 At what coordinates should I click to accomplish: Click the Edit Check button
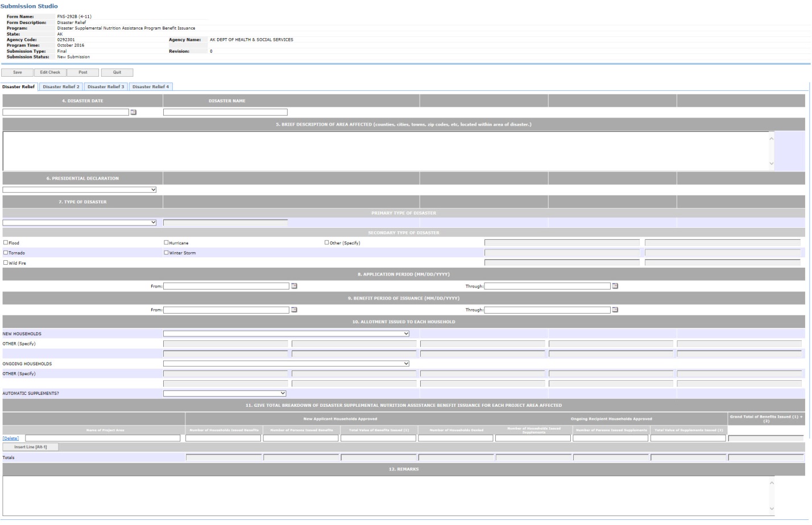click(50, 73)
